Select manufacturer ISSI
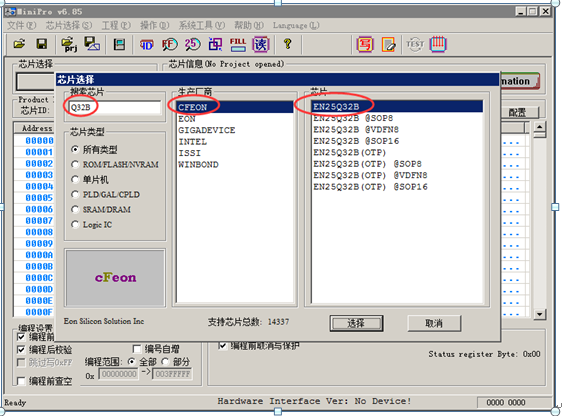This screenshot has width=562, height=416. coord(235,153)
